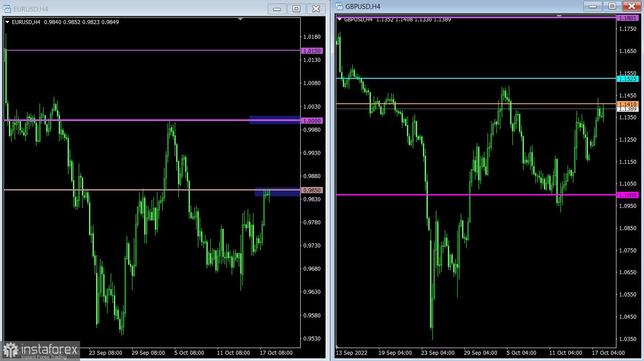Click the EURUSD OHLC quote text 0.9849
The height and width of the screenshot is (361, 644).
pyautogui.click(x=110, y=22)
